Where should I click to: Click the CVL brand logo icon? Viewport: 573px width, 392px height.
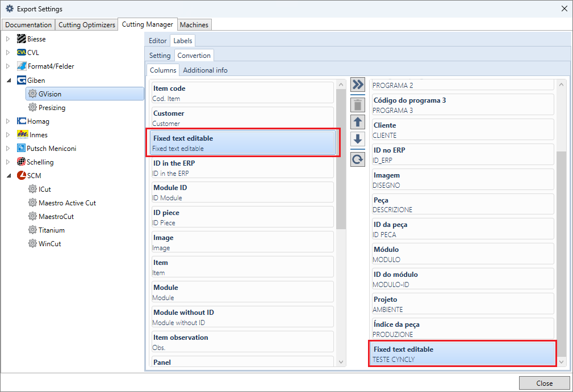point(22,52)
